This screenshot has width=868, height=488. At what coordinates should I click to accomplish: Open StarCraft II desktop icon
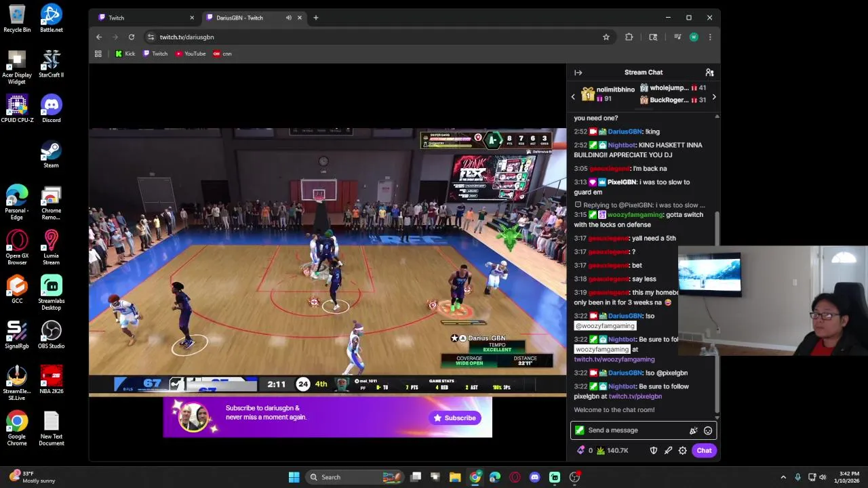click(x=52, y=64)
